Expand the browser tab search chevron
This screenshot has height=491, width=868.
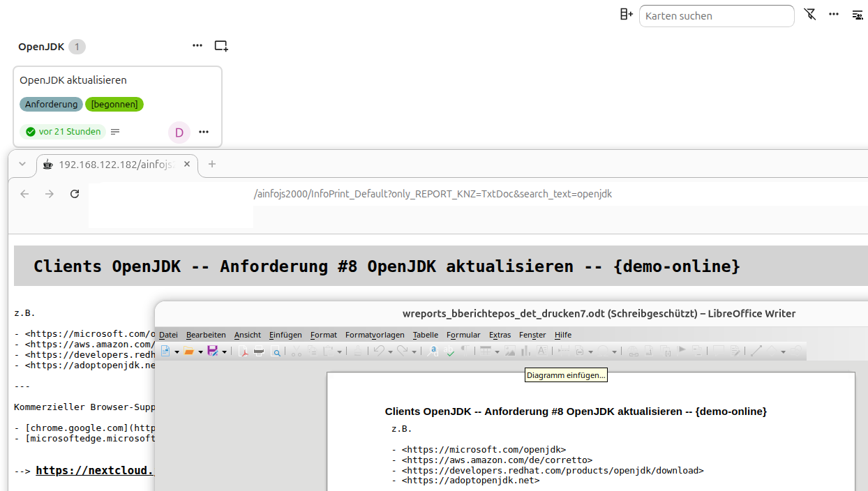[x=22, y=165]
